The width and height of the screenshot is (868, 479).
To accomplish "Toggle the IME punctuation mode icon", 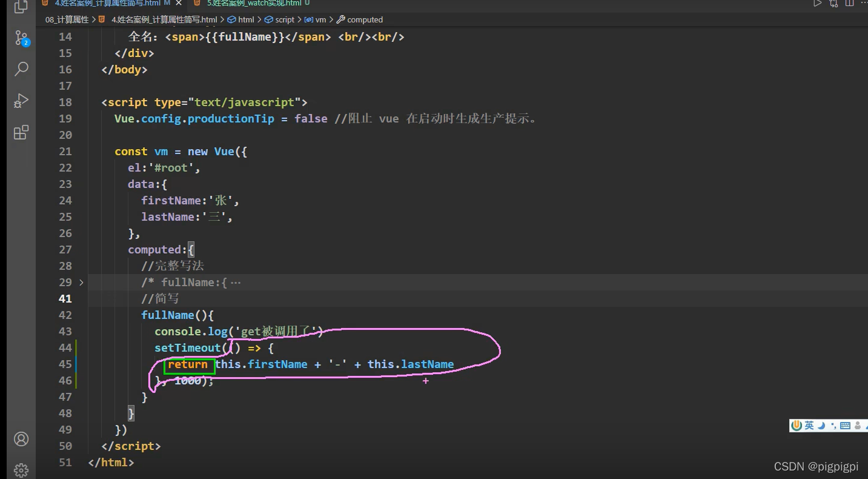I will tap(833, 426).
